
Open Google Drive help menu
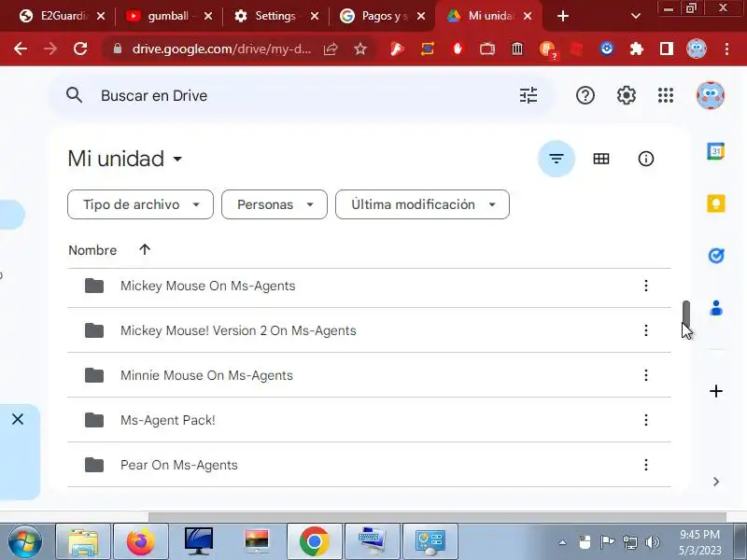pos(585,96)
